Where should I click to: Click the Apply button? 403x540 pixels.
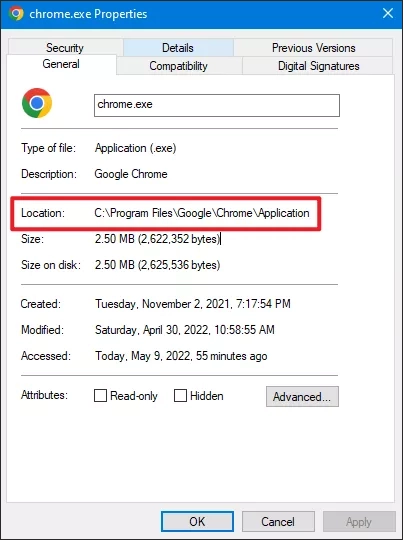click(359, 521)
